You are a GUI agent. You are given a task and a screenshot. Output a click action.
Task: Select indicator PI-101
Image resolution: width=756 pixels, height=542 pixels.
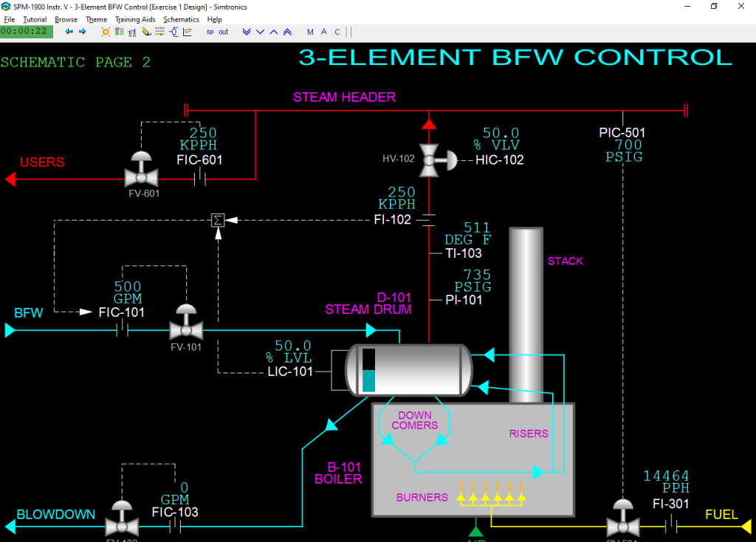[x=464, y=300]
